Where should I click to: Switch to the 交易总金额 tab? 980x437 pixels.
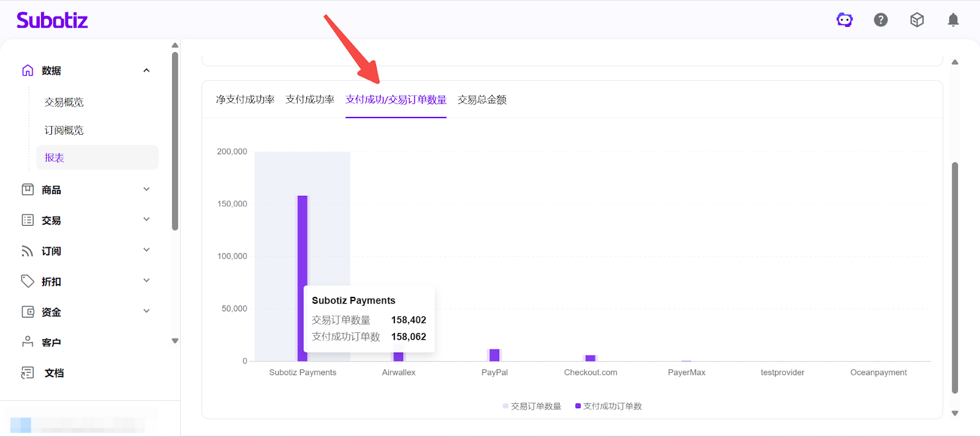pos(482,99)
